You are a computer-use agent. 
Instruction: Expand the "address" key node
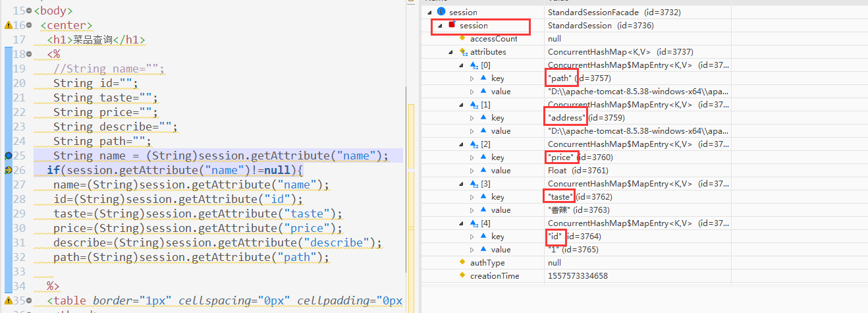coord(472,117)
